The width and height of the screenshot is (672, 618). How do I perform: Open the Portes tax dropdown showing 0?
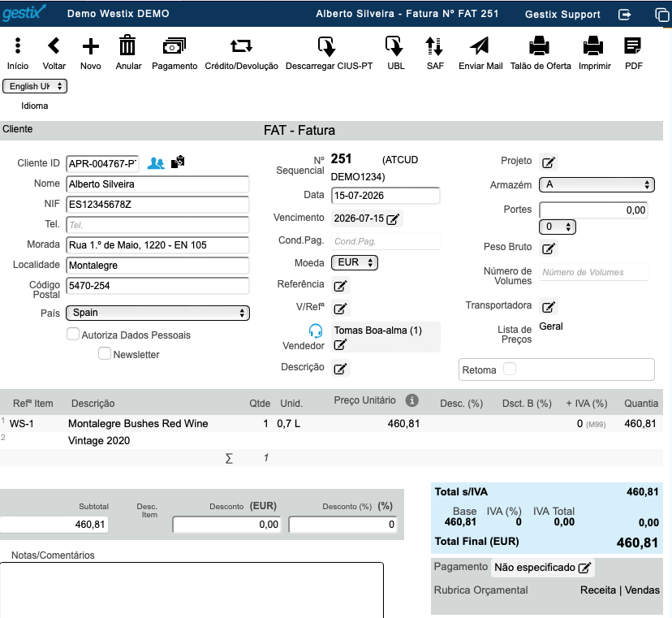(x=557, y=227)
